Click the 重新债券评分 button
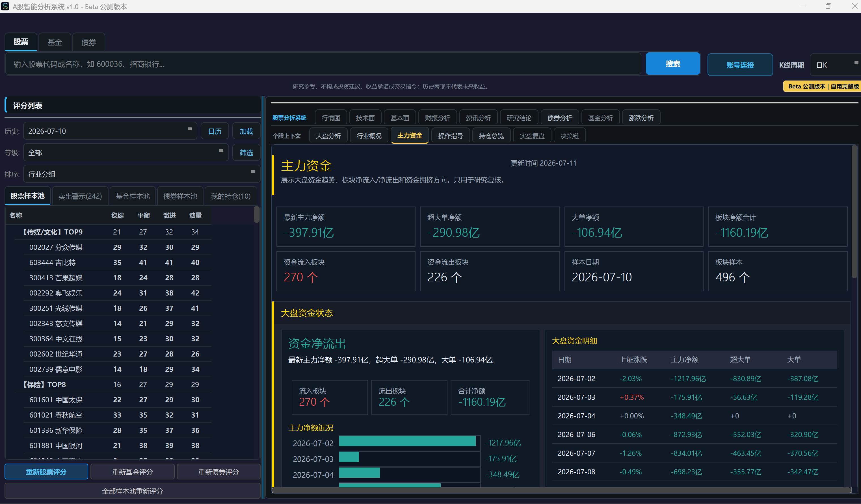 pos(219,472)
